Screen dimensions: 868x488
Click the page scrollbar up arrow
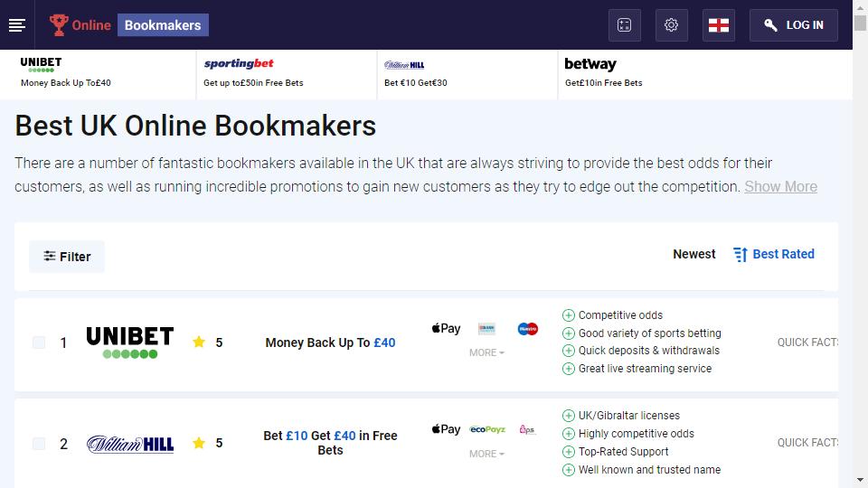coord(860,7)
